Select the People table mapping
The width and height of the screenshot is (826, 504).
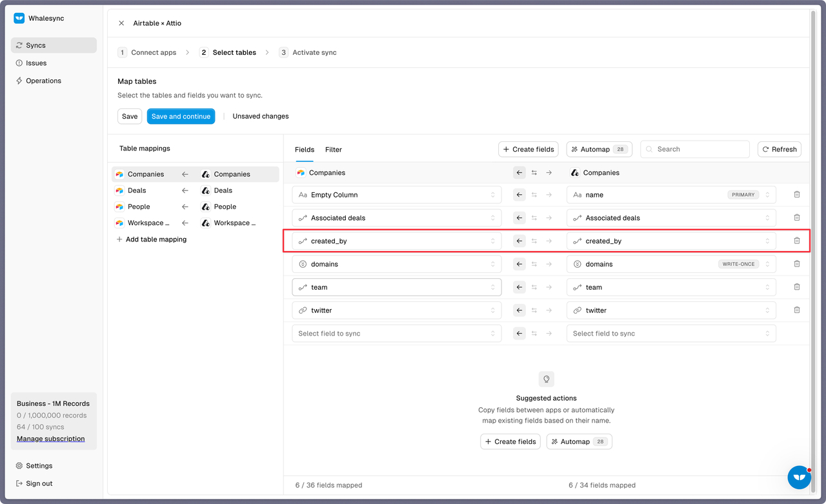196,207
